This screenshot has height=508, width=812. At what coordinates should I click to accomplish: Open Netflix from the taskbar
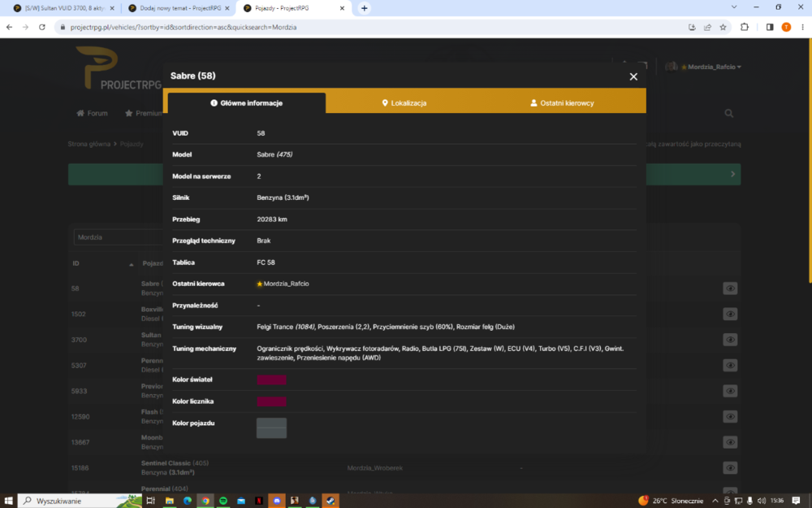click(259, 501)
